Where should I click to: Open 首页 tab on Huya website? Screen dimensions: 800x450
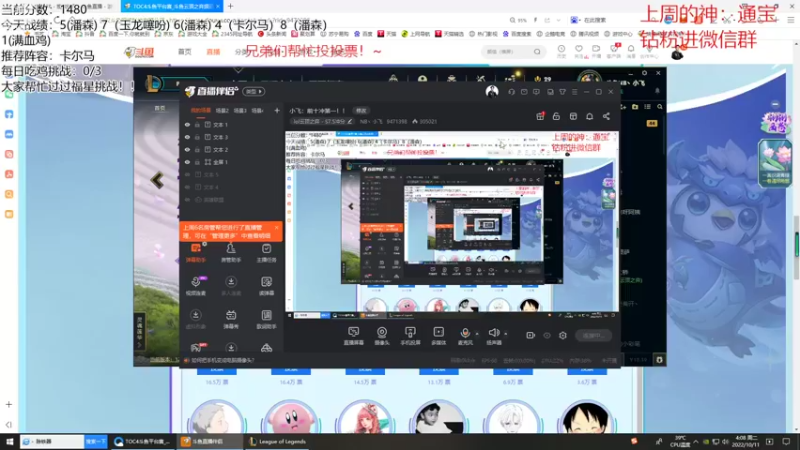pos(185,52)
